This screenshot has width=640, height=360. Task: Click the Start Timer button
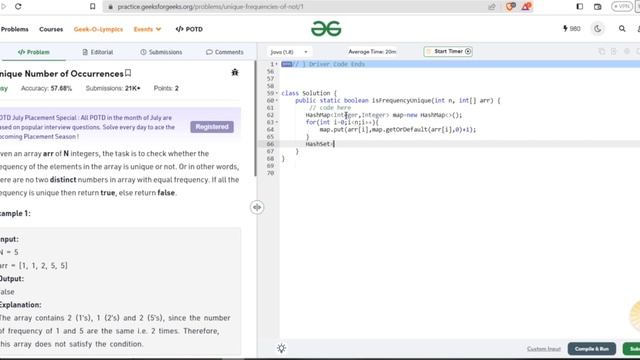448,51
